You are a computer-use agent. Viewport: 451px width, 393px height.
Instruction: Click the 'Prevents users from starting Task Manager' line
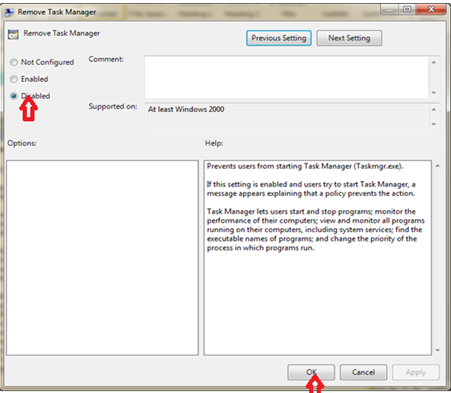click(x=305, y=166)
